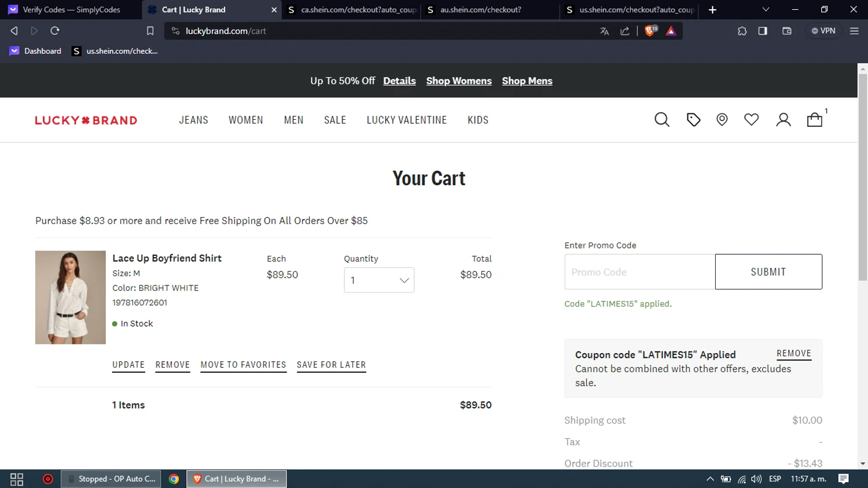Open the JEANS menu
Screen dimensions: 868x488
[193, 120]
